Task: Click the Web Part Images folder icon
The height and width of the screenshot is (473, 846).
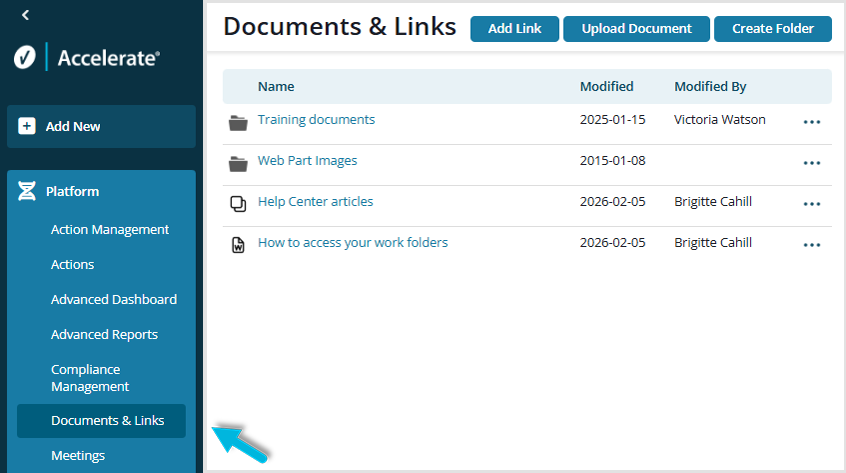Action: (x=238, y=163)
